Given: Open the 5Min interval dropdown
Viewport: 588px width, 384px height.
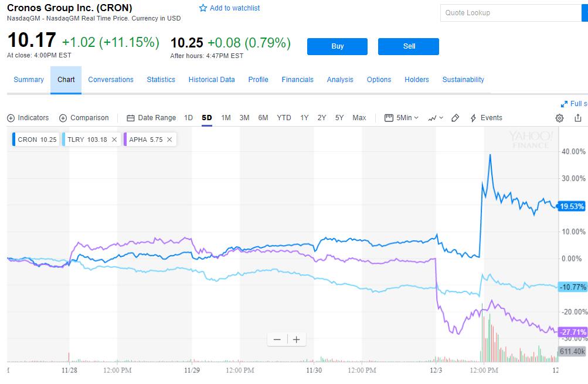Looking at the screenshot, I should click(x=401, y=118).
